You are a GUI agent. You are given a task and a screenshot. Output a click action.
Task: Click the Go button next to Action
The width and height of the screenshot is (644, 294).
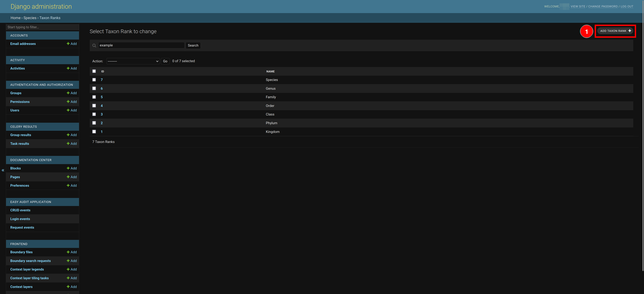[165, 61]
